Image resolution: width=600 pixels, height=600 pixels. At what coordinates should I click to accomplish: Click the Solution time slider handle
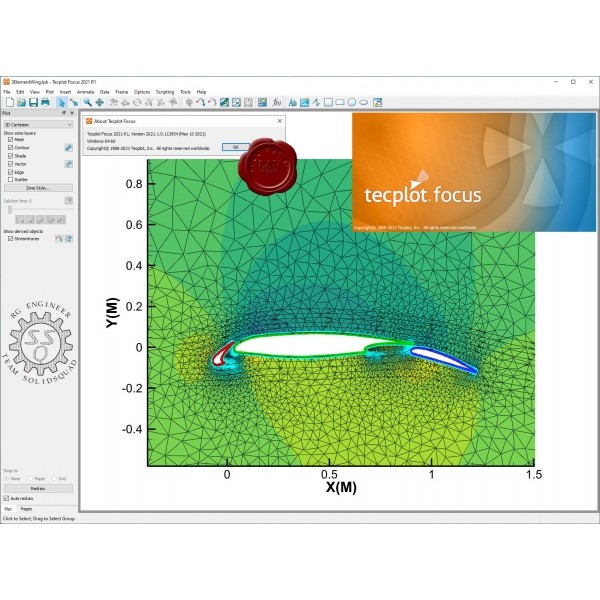click(x=10, y=209)
